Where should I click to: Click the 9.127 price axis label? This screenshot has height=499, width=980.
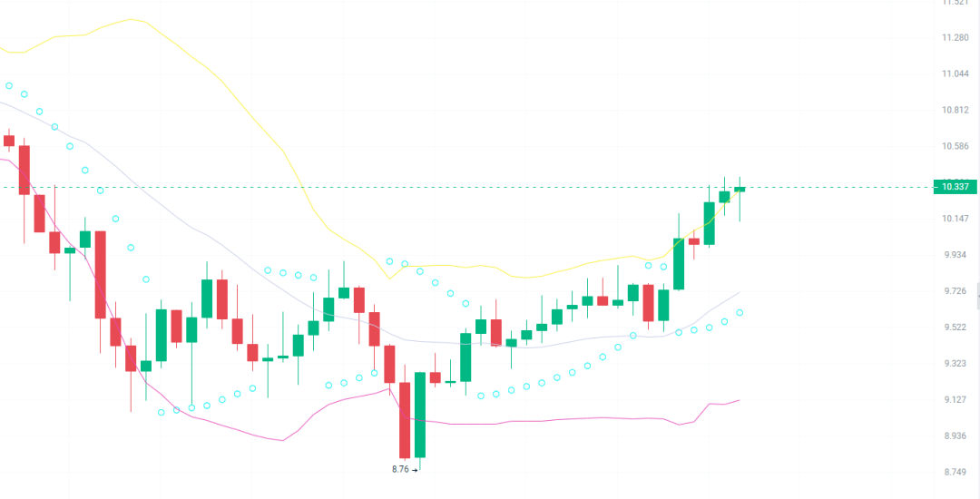tap(955, 400)
